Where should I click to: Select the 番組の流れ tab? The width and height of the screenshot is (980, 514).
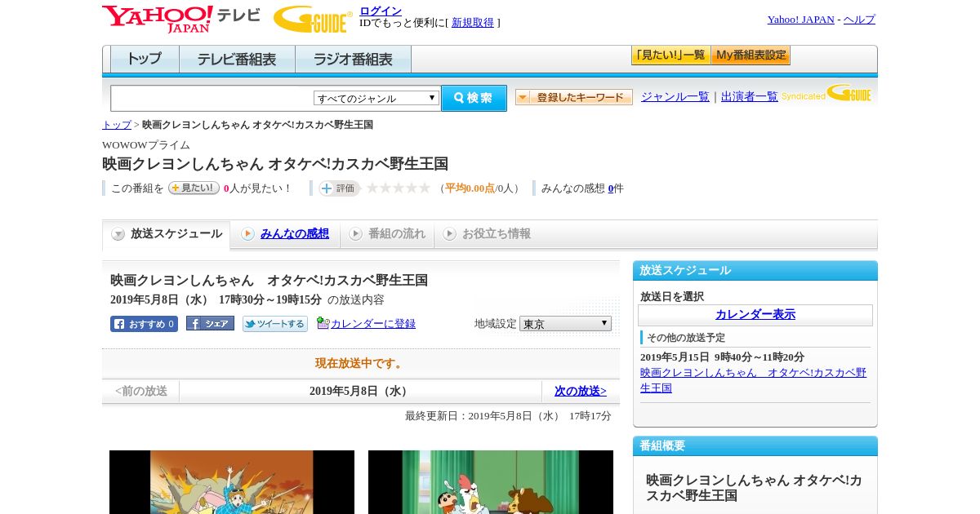(x=387, y=234)
